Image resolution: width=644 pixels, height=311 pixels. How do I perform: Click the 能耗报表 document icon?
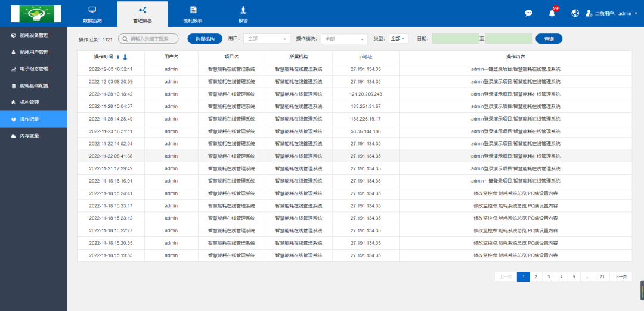pos(193,10)
